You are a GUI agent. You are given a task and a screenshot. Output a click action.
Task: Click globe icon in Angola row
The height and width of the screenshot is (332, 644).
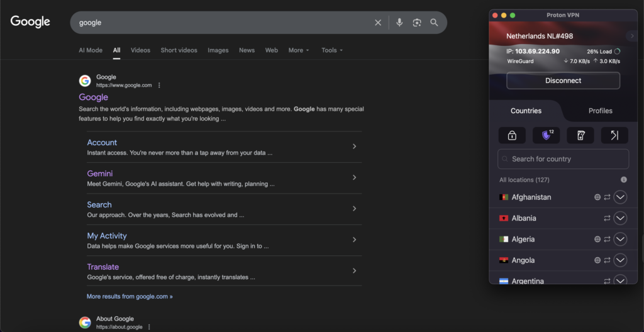pos(597,260)
